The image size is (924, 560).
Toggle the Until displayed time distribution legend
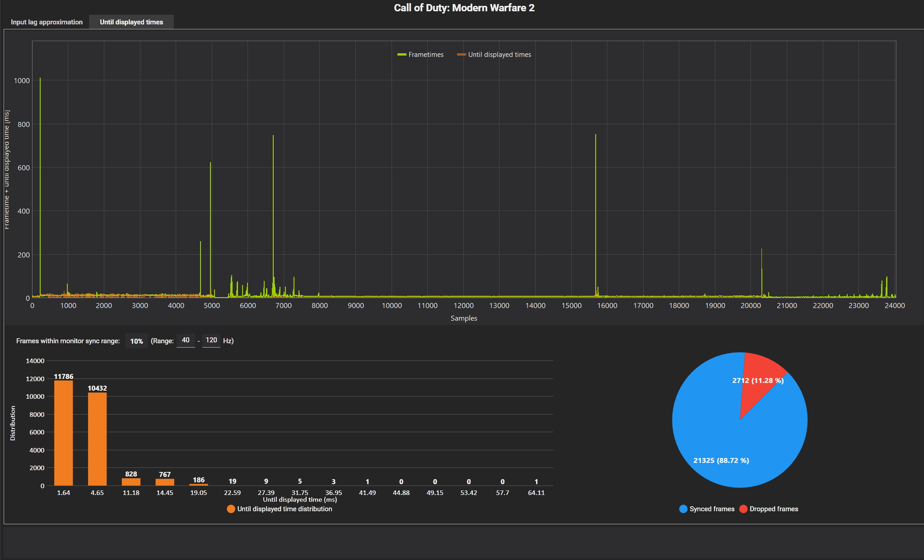(x=285, y=509)
